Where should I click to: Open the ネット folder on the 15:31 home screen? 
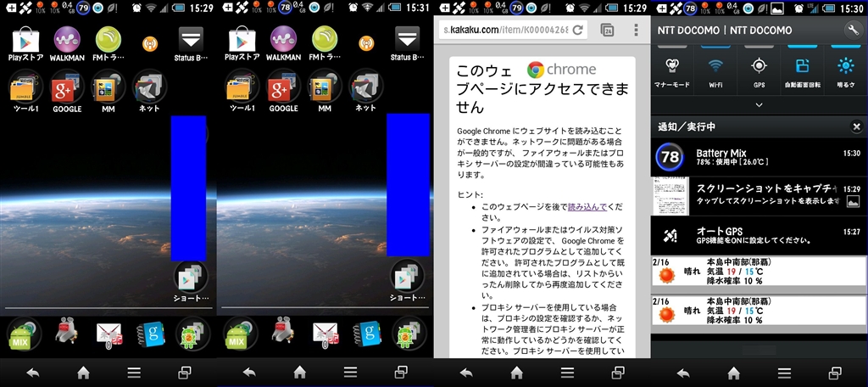[365, 92]
